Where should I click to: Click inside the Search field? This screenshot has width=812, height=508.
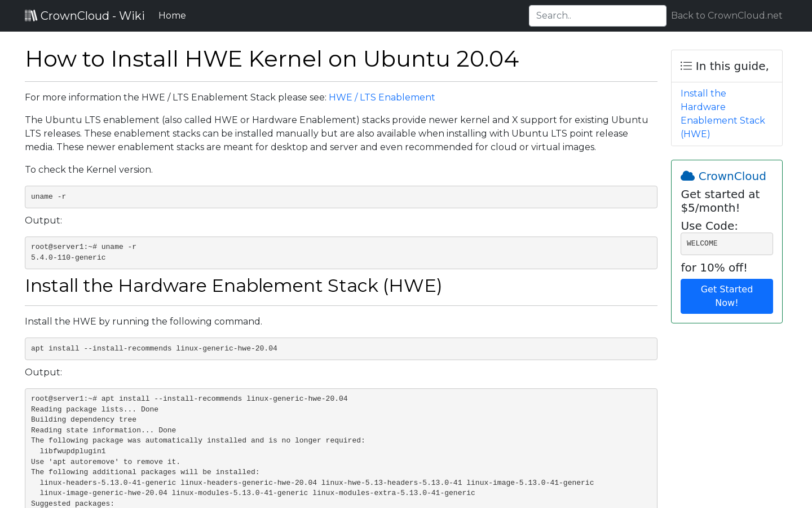(597, 15)
